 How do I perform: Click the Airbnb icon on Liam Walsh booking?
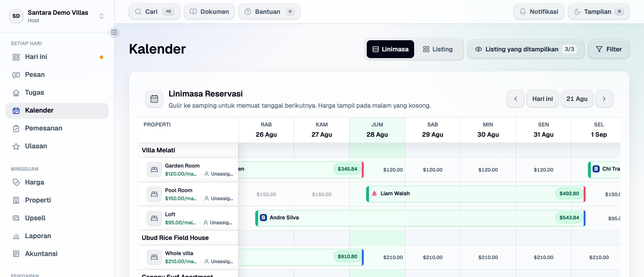pos(374,193)
